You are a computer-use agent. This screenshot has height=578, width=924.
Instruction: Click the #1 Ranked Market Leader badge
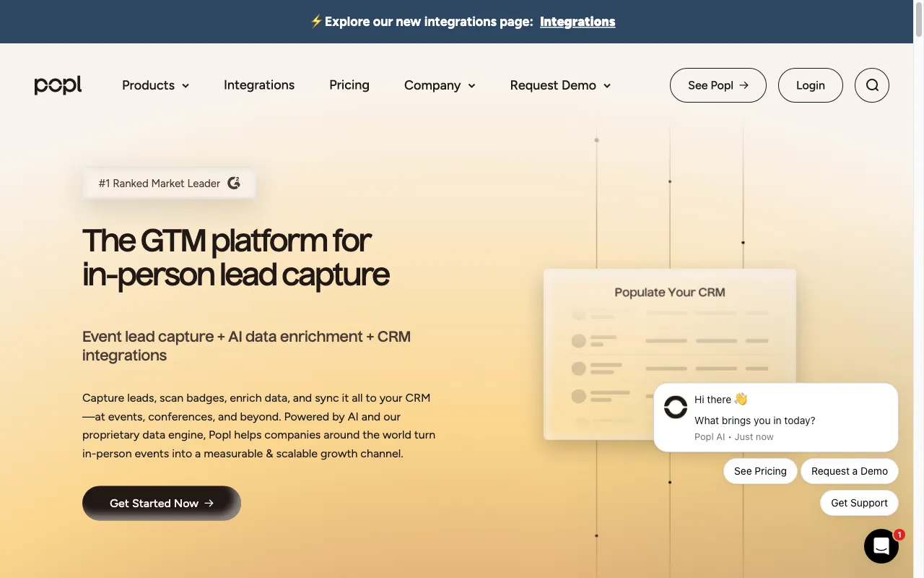[169, 183]
